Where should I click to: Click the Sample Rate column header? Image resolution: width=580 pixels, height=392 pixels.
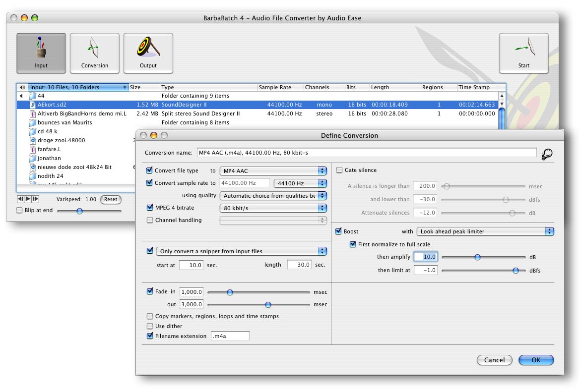280,87
